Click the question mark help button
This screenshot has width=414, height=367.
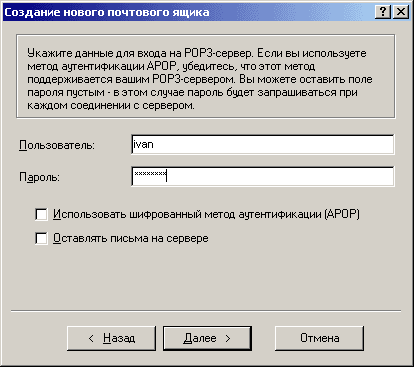pos(383,12)
